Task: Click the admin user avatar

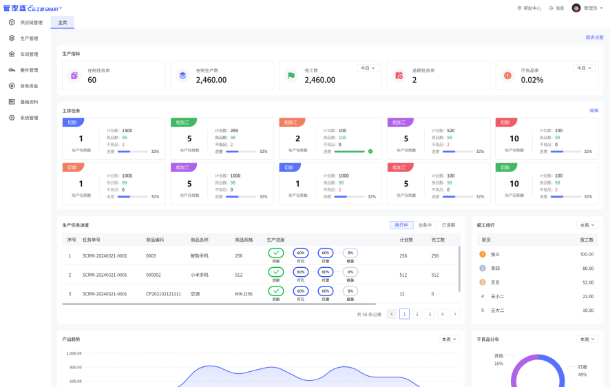Action: [576, 8]
